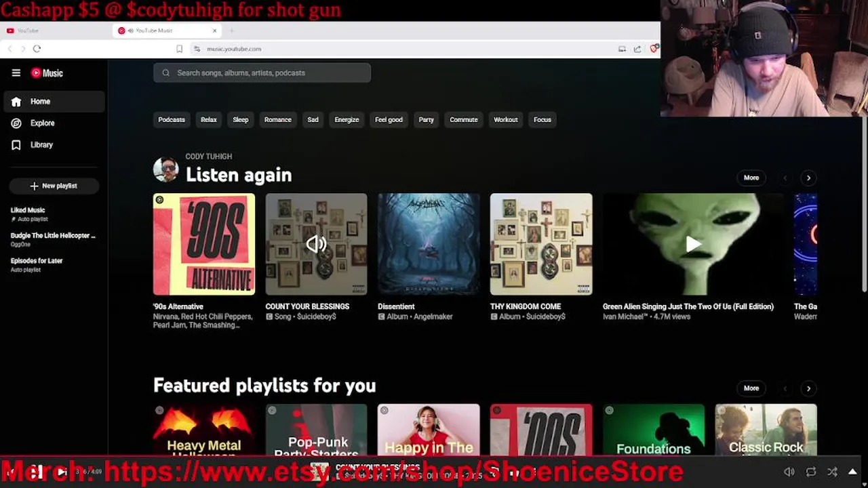The height and width of the screenshot is (488, 868).
Task: Open the hamburger guide menu
Action: pyautogui.click(x=16, y=73)
